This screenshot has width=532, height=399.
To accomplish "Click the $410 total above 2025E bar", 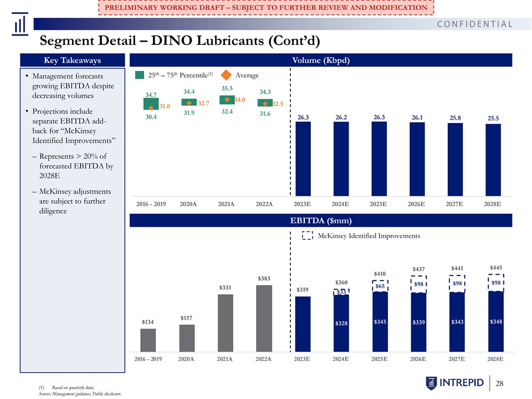I will [x=380, y=274].
